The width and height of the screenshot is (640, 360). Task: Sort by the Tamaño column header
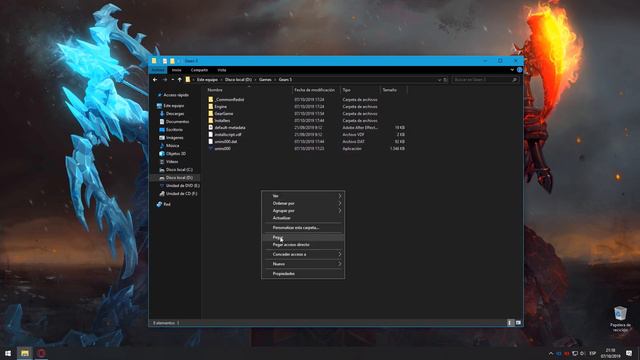tap(393, 90)
